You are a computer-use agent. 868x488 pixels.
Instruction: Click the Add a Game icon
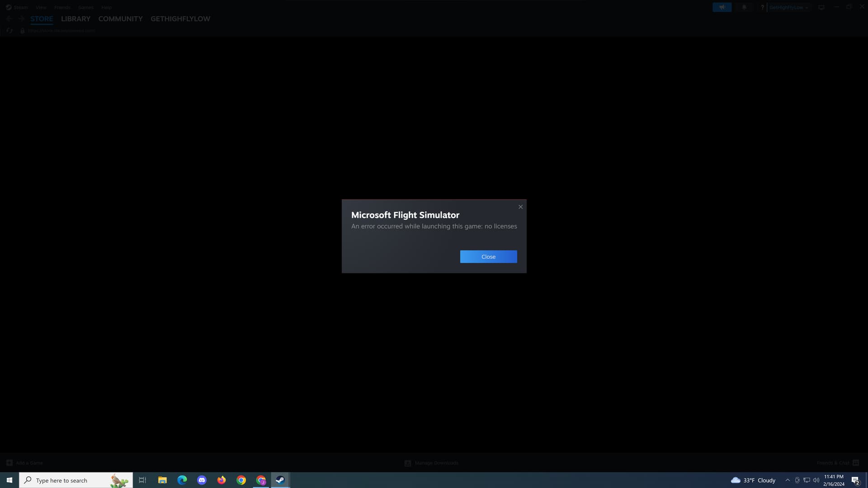pyautogui.click(x=9, y=463)
